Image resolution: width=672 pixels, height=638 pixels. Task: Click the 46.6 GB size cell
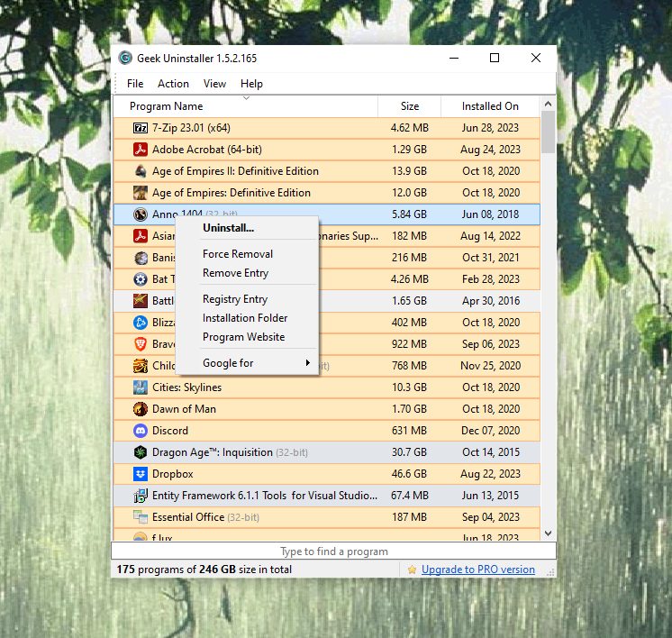pos(409,474)
